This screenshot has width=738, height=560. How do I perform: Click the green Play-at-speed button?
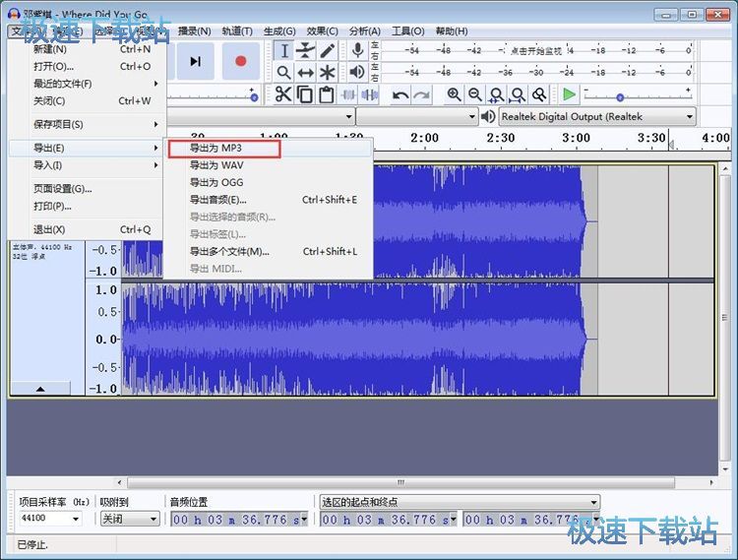coord(570,94)
